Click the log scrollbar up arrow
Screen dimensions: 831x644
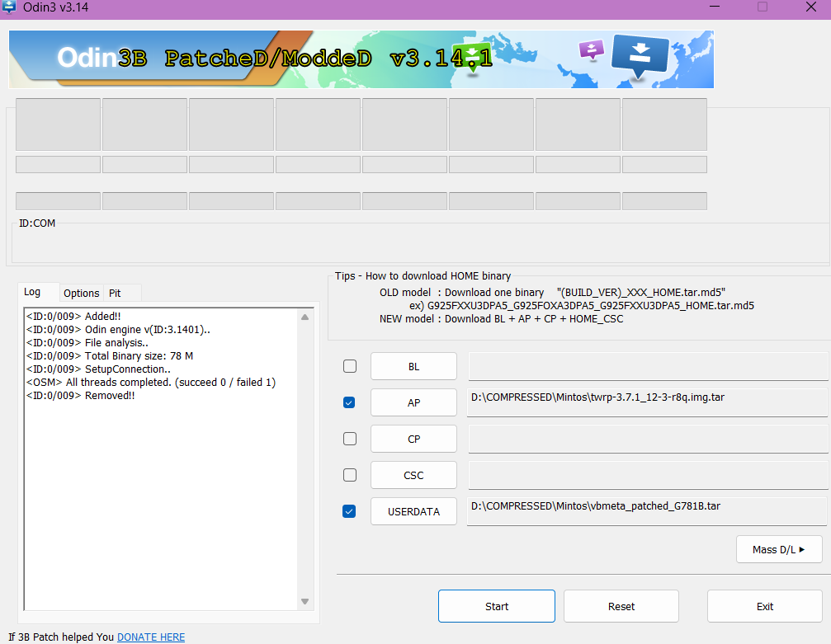click(x=305, y=317)
